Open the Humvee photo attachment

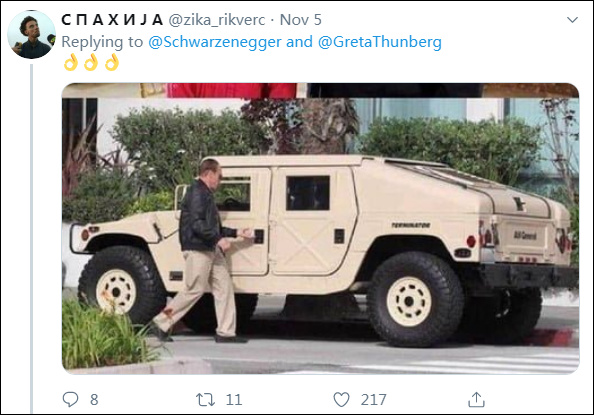(x=320, y=229)
